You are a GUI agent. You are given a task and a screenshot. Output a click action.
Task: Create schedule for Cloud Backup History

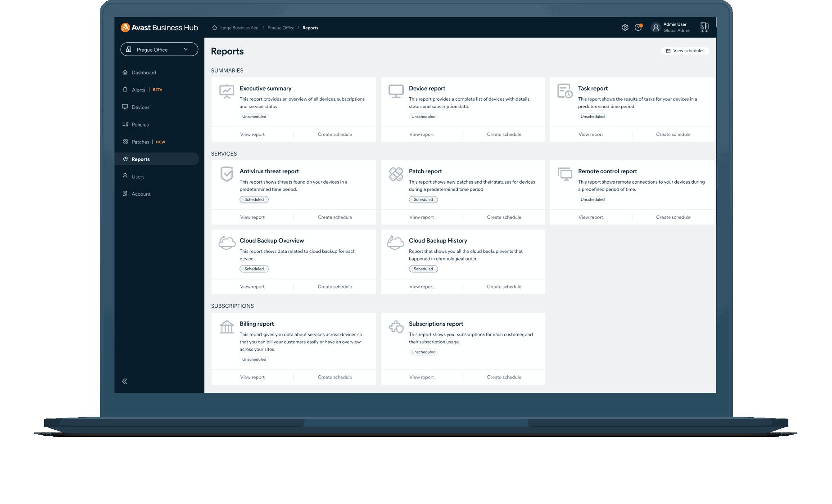tap(504, 286)
